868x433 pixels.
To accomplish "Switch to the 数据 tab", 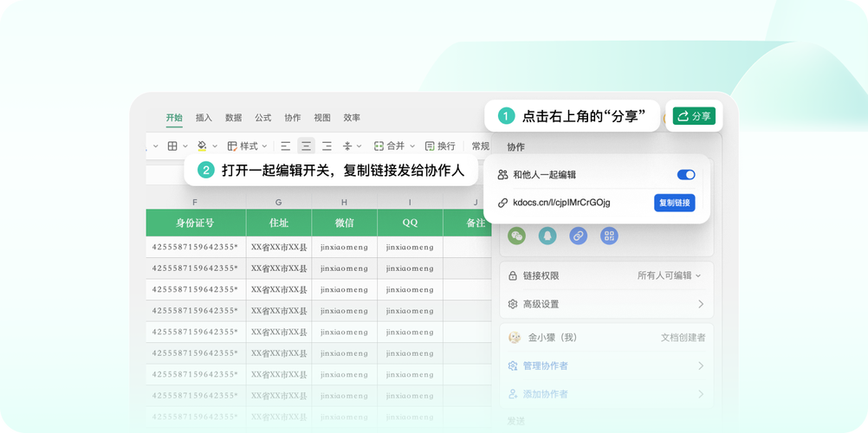I will (x=233, y=118).
